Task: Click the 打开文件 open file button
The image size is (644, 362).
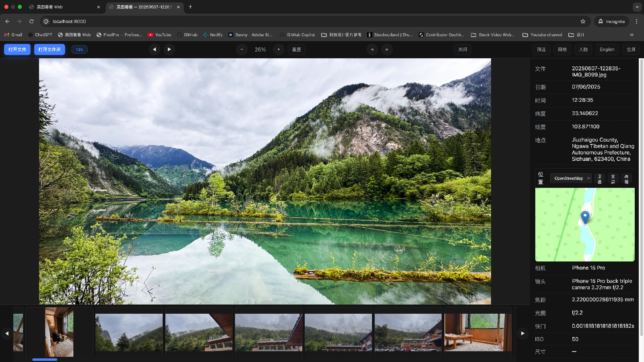Action: coord(17,49)
